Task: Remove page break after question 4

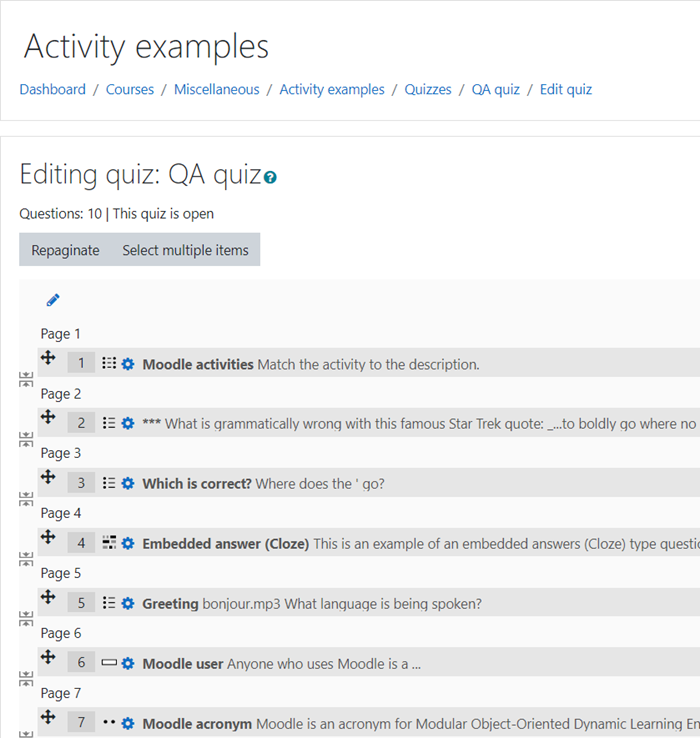Action: pos(26,559)
